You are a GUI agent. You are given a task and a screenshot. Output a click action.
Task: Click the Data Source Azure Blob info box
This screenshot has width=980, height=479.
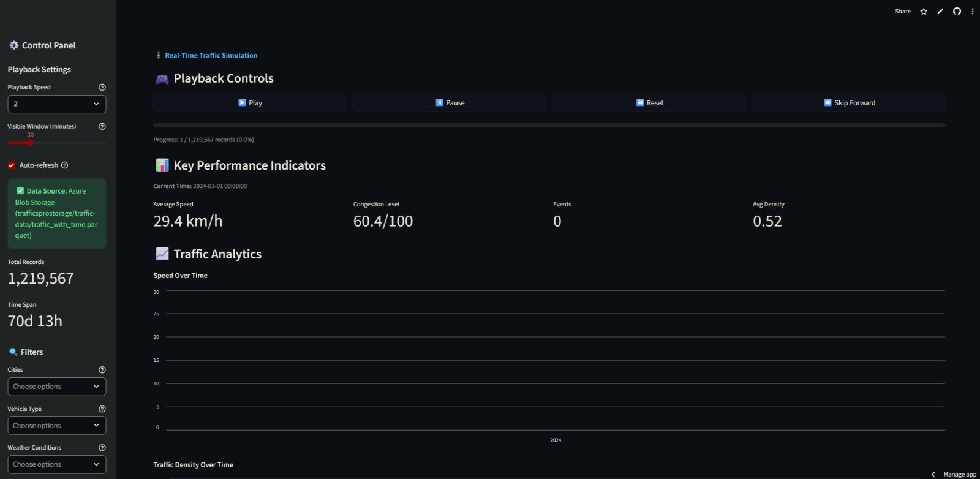pyautogui.click(x=56, y=213)
